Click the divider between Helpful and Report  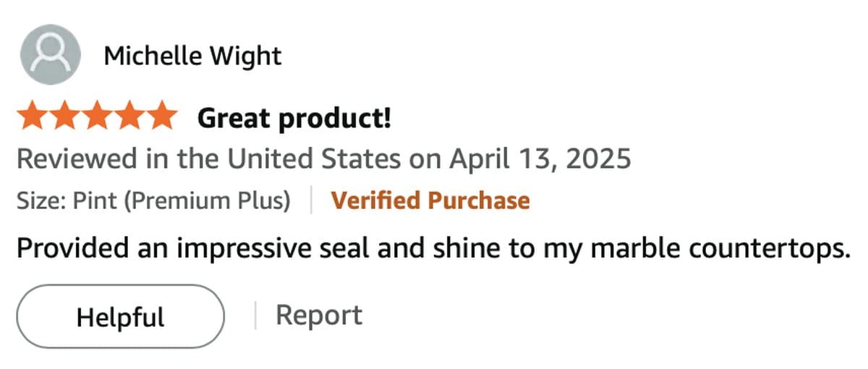tap(255, 316)
